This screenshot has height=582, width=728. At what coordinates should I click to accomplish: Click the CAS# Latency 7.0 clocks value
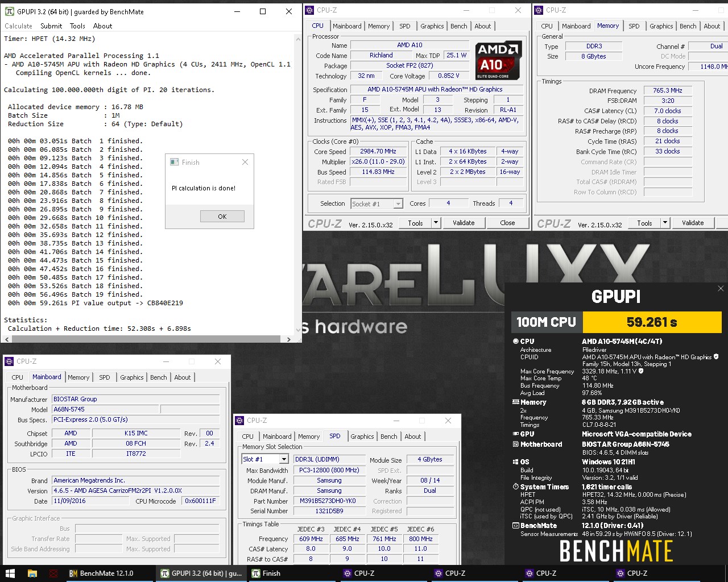pos(668,111)
